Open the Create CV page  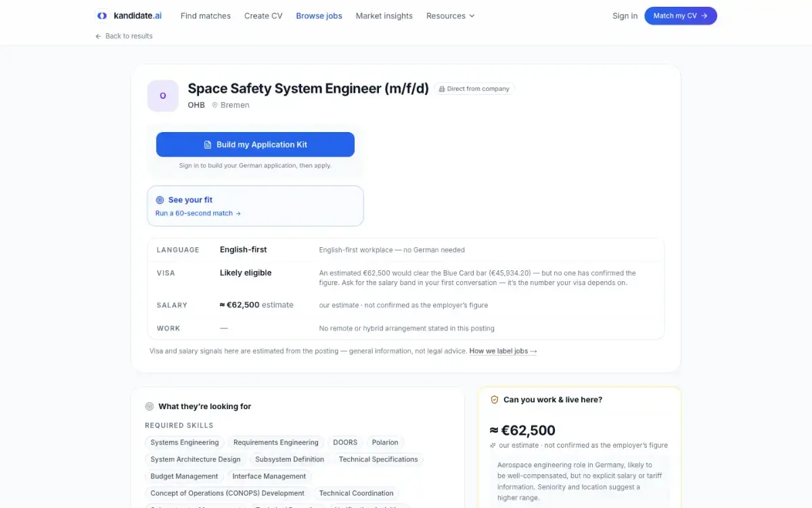pos(263,16)
